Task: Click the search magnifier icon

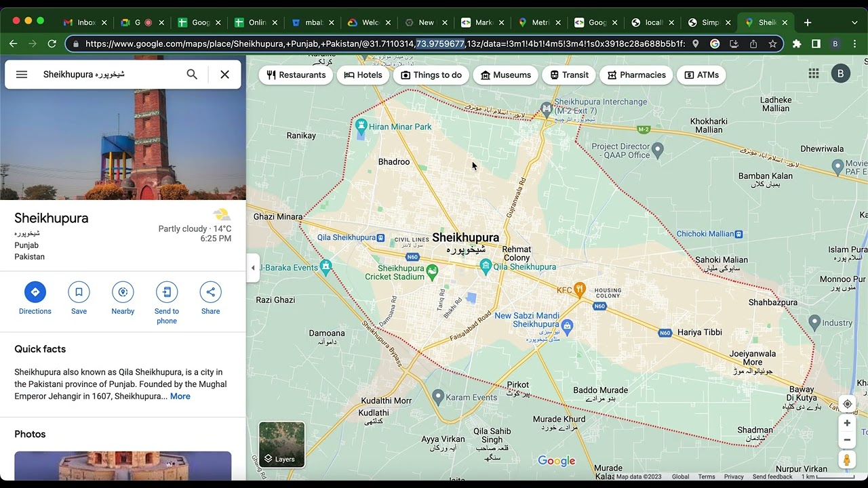Action: click(192, 75)
